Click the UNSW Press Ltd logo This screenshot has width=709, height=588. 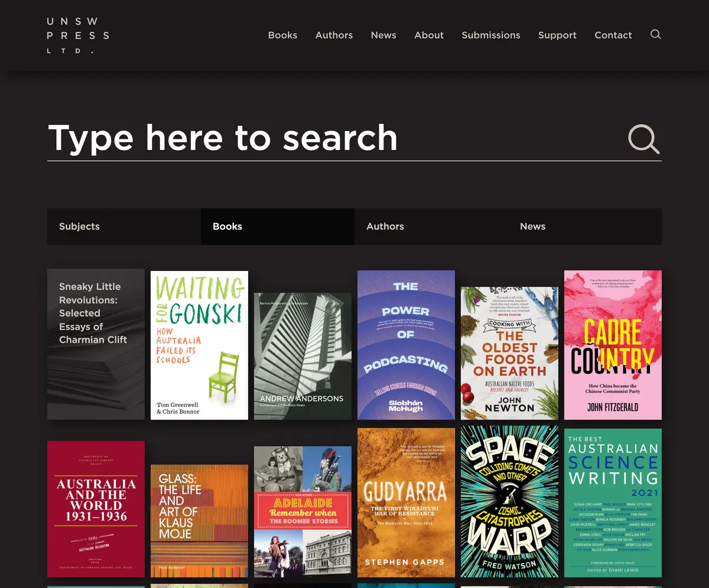click(78, 35)
